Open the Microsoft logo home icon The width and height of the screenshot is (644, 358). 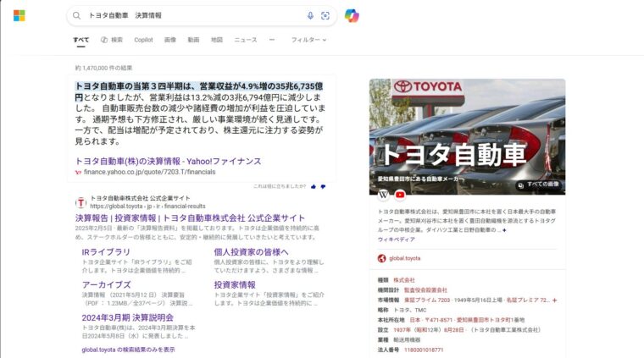point(19,15)
